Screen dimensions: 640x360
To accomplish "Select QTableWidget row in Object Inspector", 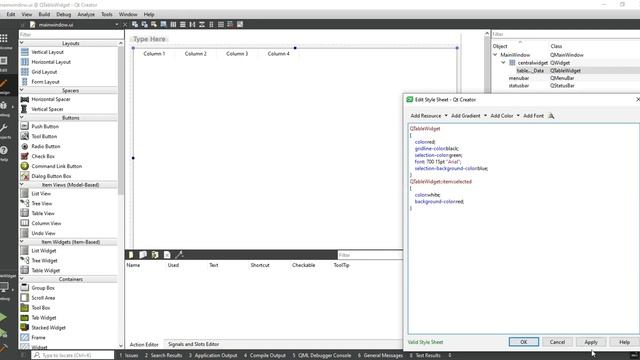I will (x=565, y=71).
